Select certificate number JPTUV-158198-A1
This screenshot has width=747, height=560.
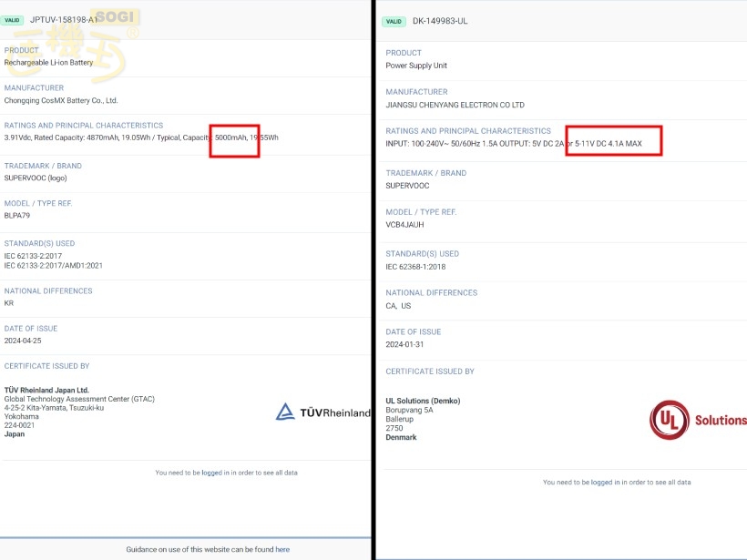pos(63,19)
